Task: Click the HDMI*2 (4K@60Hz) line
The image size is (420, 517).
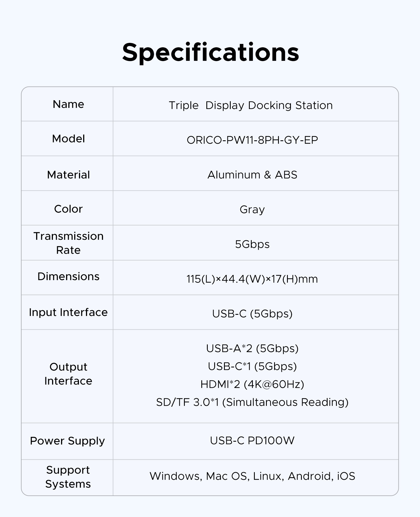Action: (252, 384)
